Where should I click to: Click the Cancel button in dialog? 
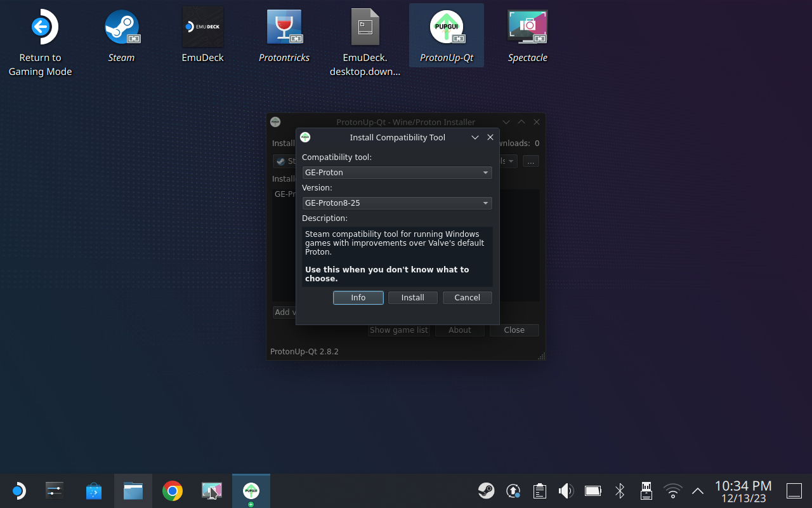(468, 298)
